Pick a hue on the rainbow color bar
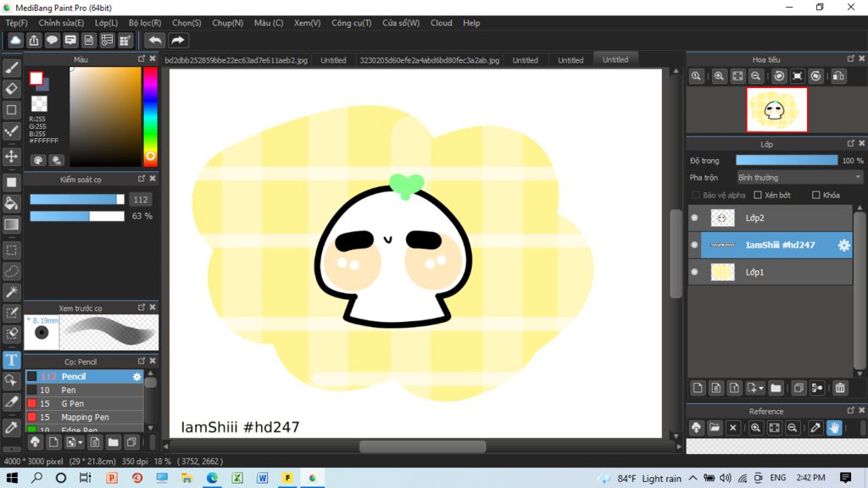Screen dimensions: 868x488 [x=150, y=116]
